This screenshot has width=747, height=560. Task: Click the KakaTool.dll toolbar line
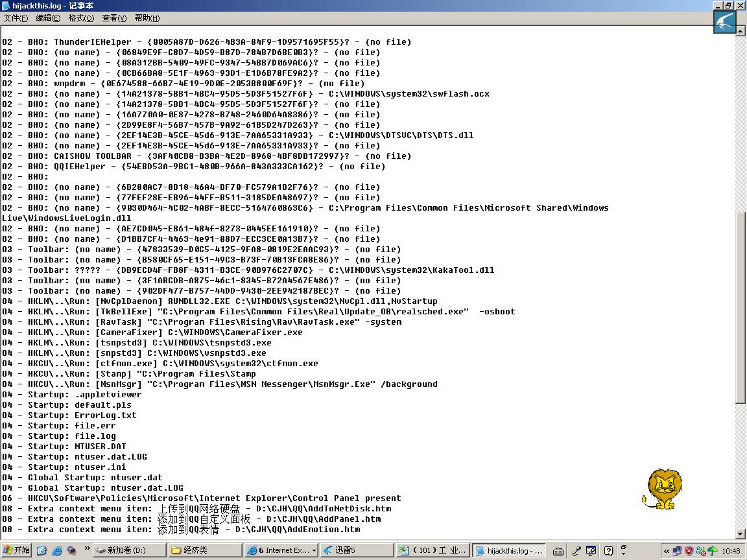[248, 270]
